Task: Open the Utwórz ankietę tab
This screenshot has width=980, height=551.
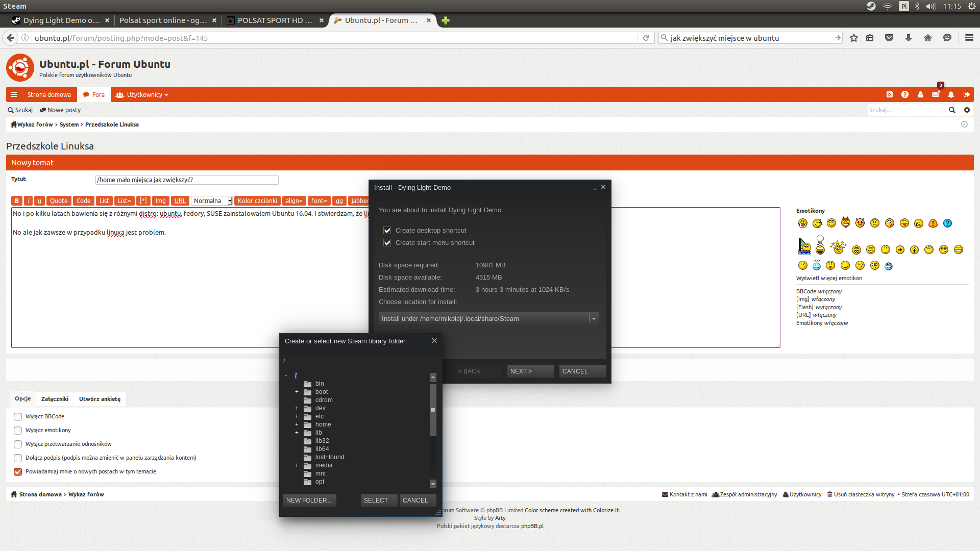Action: pos(100,399)
